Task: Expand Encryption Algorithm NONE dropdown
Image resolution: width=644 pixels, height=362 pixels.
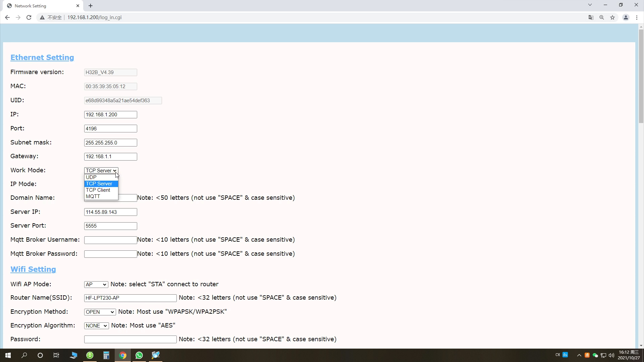Action: [x=96, y=326]
